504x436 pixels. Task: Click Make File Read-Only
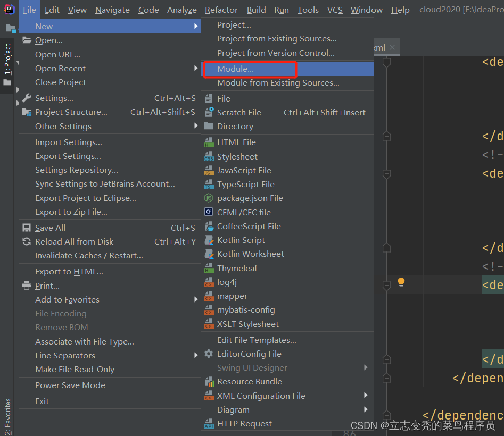click(110, 369)
